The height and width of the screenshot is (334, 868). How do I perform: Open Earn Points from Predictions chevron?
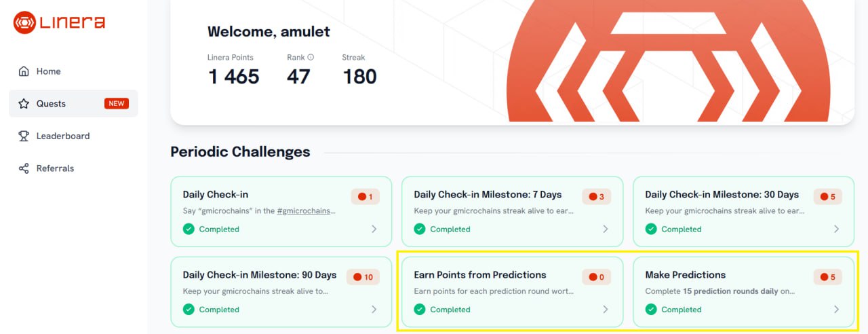click(606, 310)
